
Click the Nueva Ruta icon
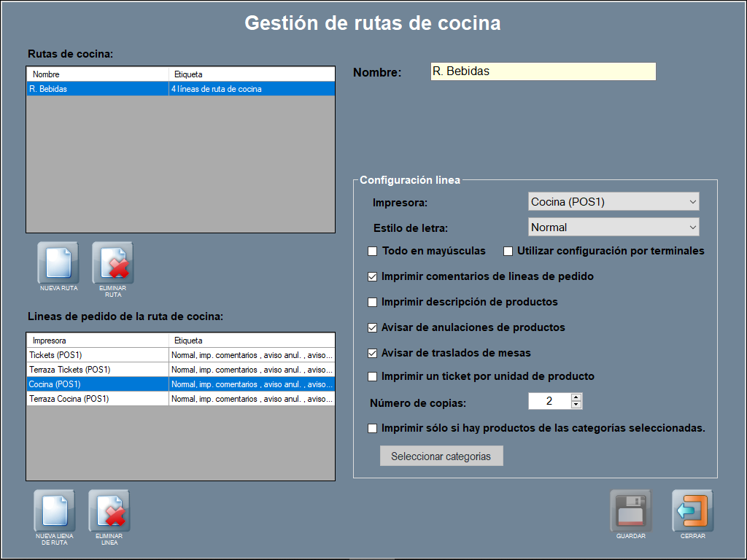pyautogui.click(x=58, y=262)
